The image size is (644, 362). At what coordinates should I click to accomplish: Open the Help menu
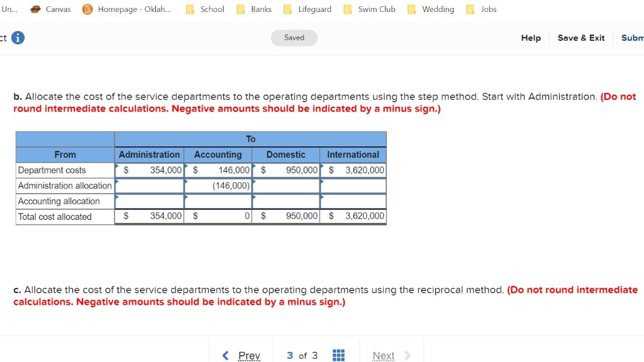pos(530,38)
